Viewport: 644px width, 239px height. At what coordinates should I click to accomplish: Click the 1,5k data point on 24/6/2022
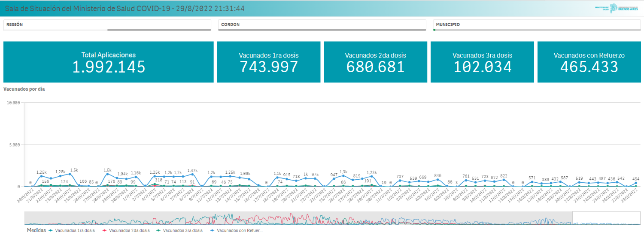(x=70, y=174)
